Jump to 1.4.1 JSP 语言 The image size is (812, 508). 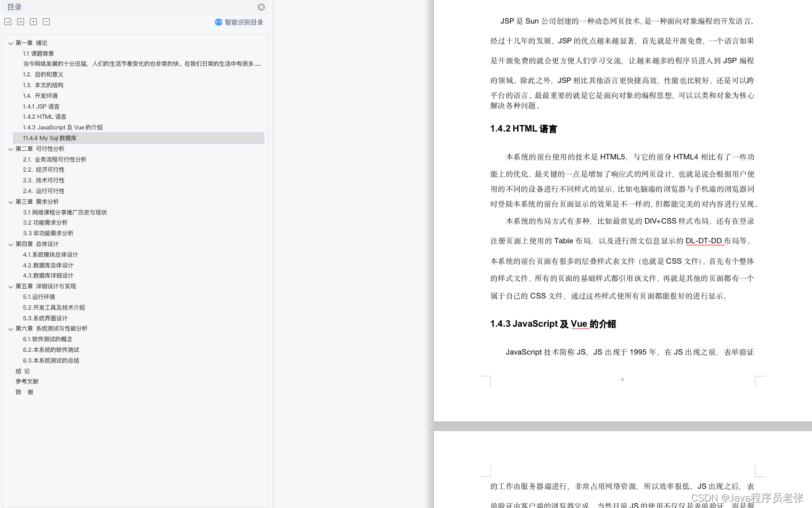pyautogui.click(x=41, y=106)
